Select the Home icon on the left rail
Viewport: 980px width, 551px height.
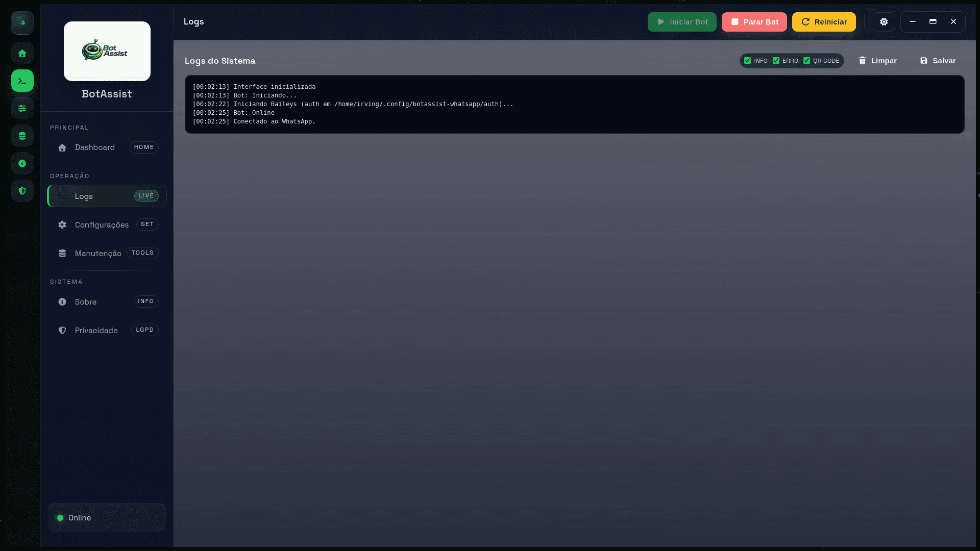click(x=22, y=53)
